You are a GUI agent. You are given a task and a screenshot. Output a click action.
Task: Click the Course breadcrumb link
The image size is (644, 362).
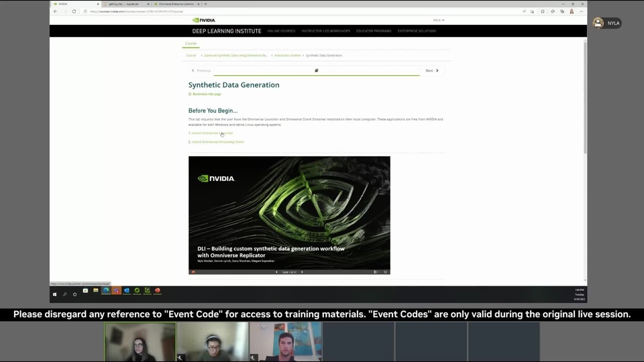coord(191,56)
